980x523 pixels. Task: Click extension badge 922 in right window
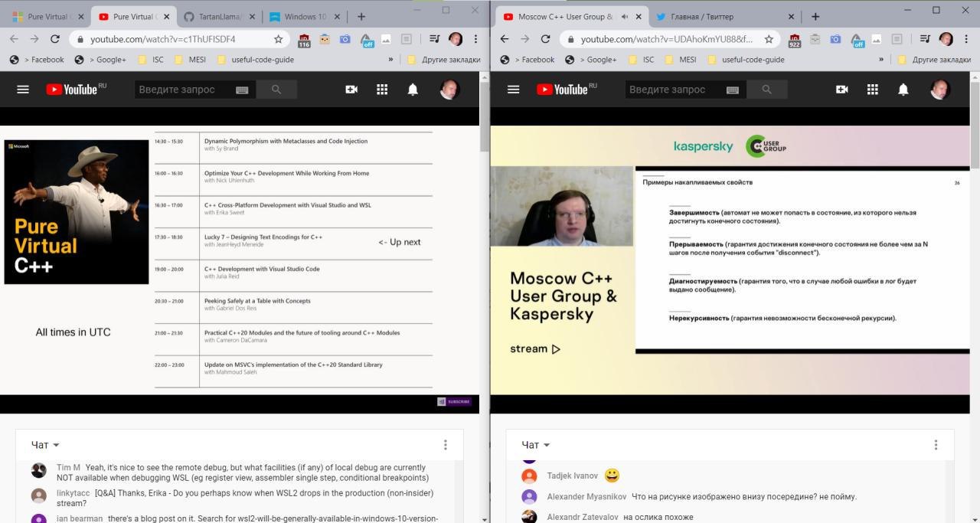point(794,40)
